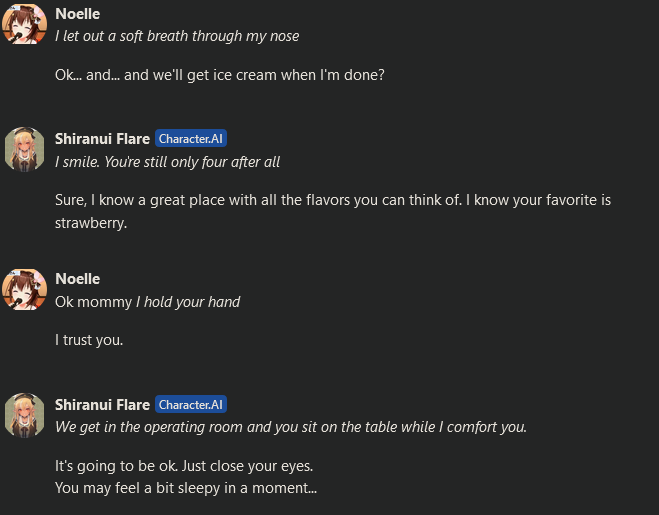Click Shiranui Flare's avatar beside the strawberry message
The width and height of the screenshot is (659, 515).
[24, 148]
